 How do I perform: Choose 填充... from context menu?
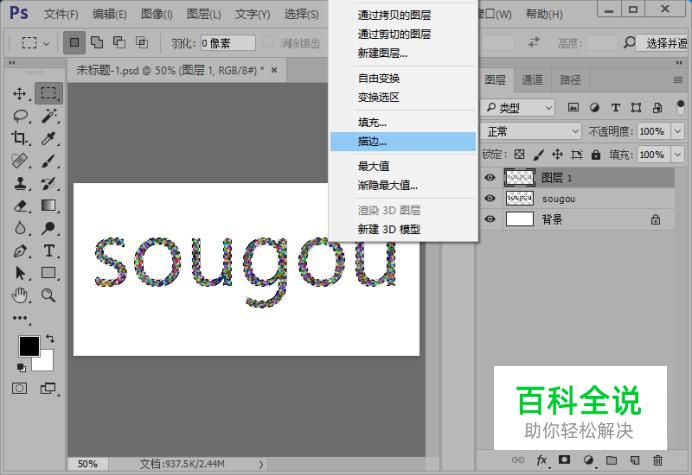tap(403, 122)
